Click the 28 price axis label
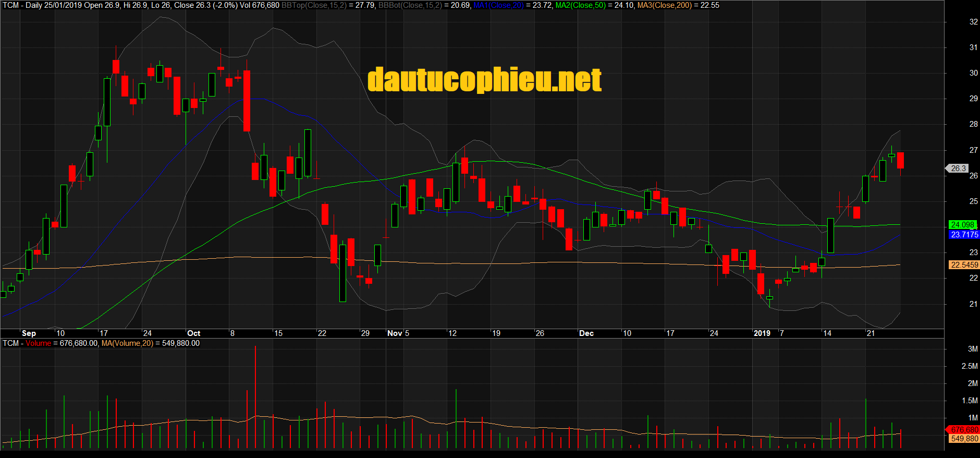The image size is (980, 458). (973, 124)
